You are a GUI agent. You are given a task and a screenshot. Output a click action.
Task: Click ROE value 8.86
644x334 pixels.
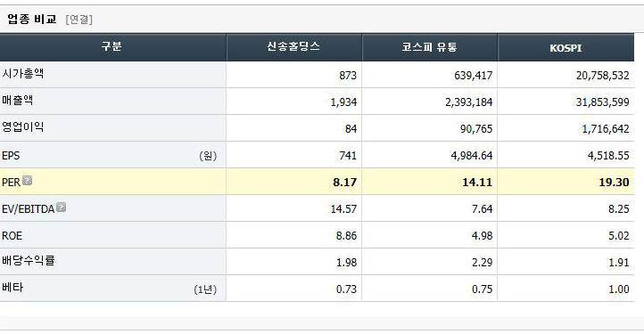coord(347,235)
